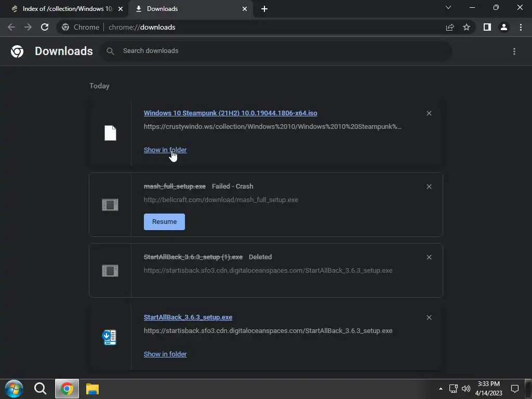Click the 'Deleted' status text
The width and height of the screenshot is (532, 399).
(x=260, y=257)
